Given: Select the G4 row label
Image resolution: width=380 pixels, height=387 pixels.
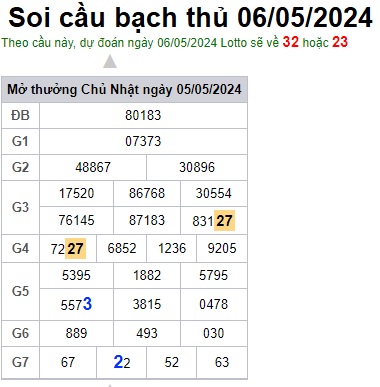Looking at the screenshot, I should coord(20,248).
